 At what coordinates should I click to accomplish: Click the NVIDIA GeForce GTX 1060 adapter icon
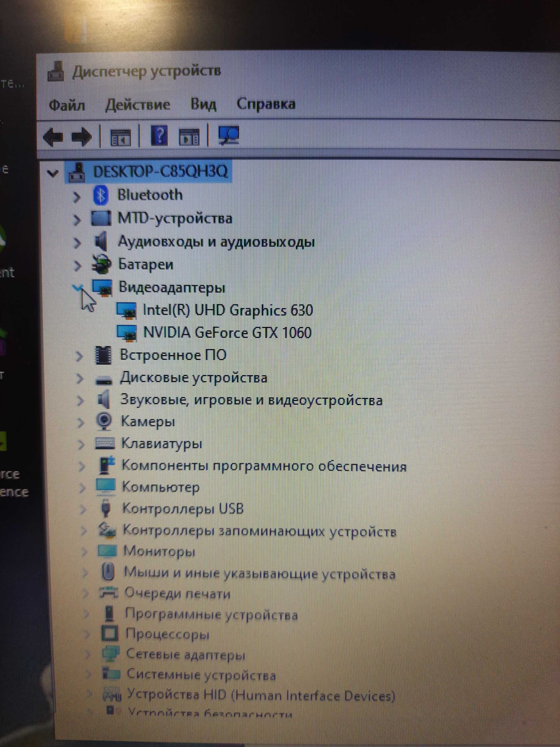pos(127,333)
